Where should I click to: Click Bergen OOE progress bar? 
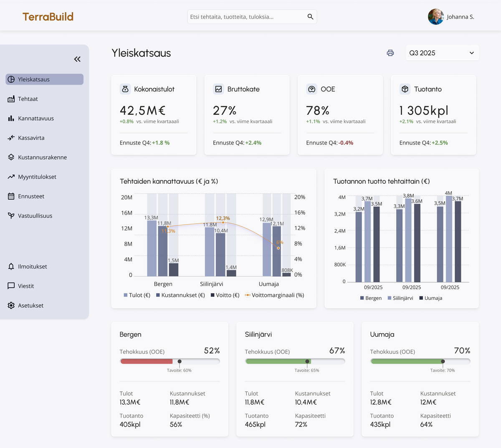170,361
